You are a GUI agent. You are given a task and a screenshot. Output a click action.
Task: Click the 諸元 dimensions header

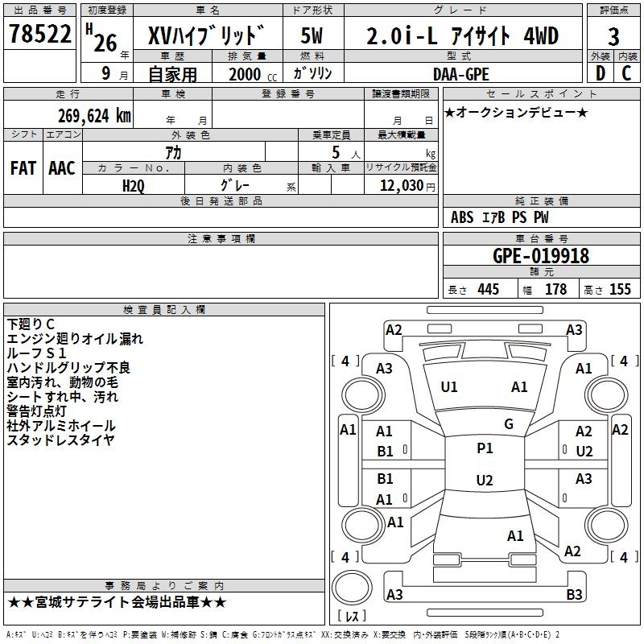tap(541, 271)
